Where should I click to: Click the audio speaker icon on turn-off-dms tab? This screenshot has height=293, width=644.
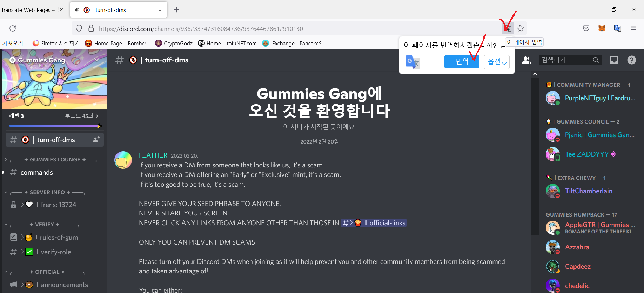(77, 10)
